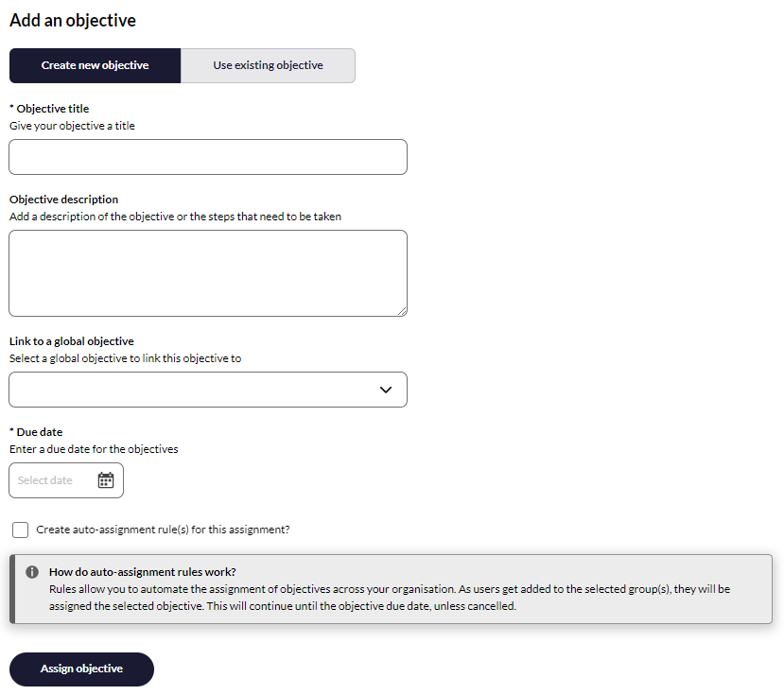The height and width of the screenshot is (695, 784).
Task: Click the 'Objective description' field label
Action: coord(64,200)
